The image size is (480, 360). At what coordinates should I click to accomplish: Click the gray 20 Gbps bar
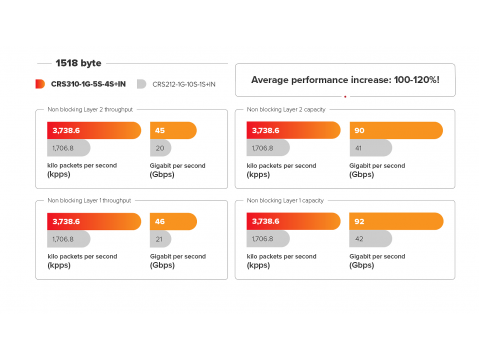click(x=161, y=148)
